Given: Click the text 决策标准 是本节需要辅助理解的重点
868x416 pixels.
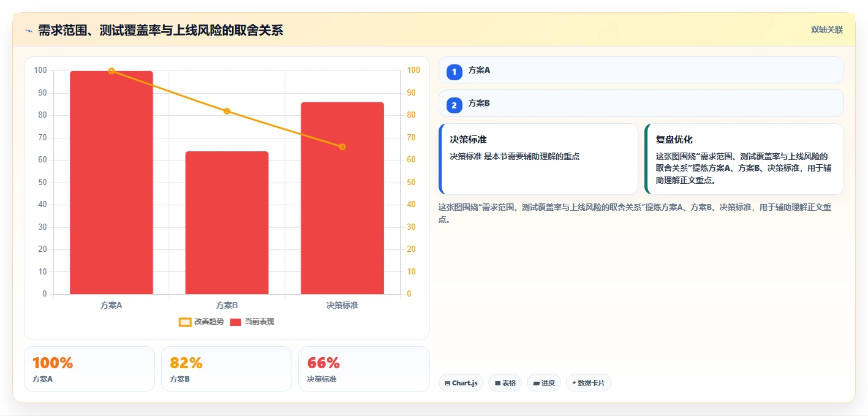Looking at the screenshot, I should point(515,156).
